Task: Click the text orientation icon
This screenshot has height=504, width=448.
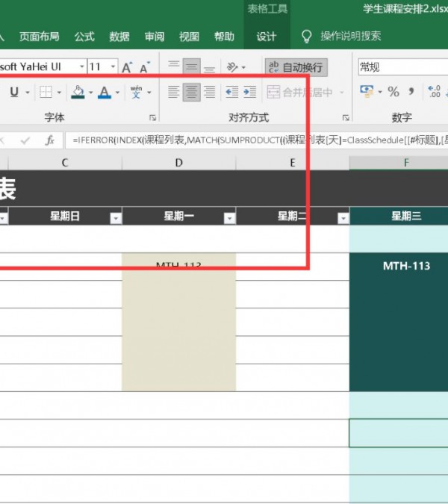Action: [x=232, y=67]
